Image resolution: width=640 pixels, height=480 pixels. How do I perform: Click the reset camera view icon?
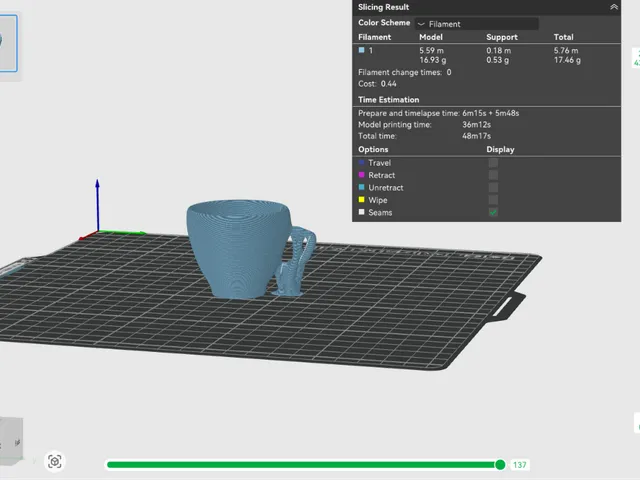click(55, 462)
